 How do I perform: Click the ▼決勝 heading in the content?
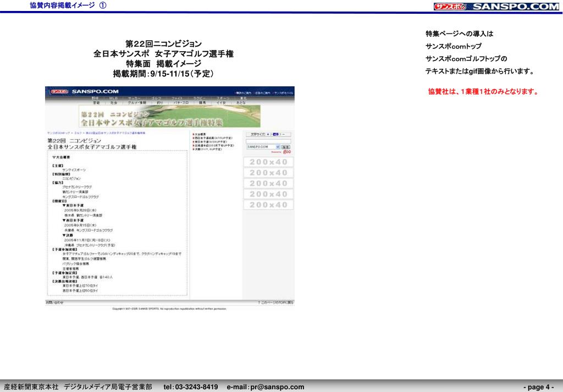coord(68,235)
